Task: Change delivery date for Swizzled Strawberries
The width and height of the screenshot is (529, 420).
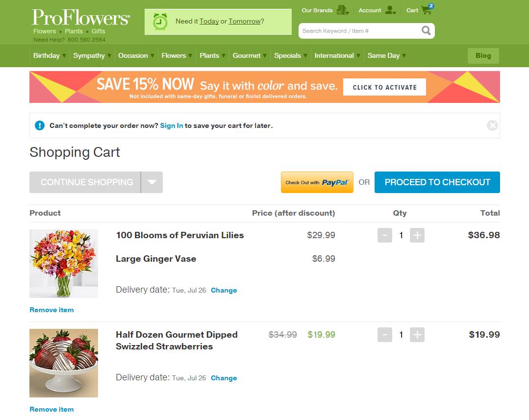Action: click(224, 378)
